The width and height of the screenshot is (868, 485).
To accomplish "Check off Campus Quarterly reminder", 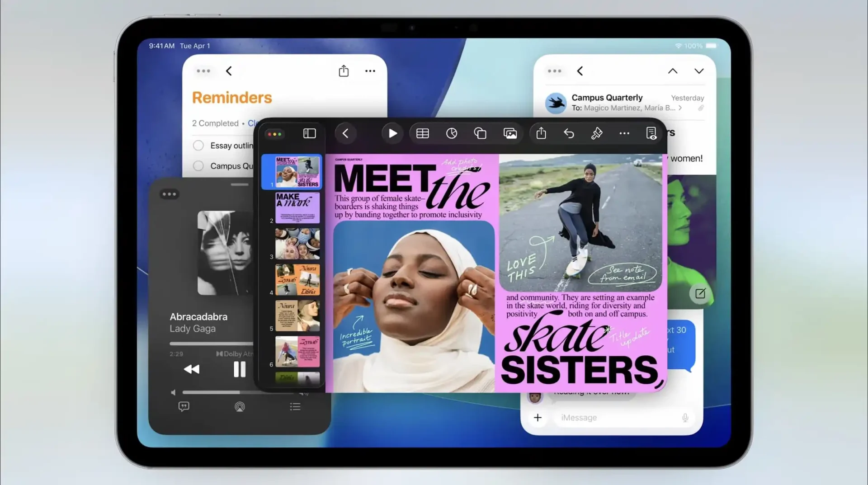I will pyautogui.click(x=198, y=166).
